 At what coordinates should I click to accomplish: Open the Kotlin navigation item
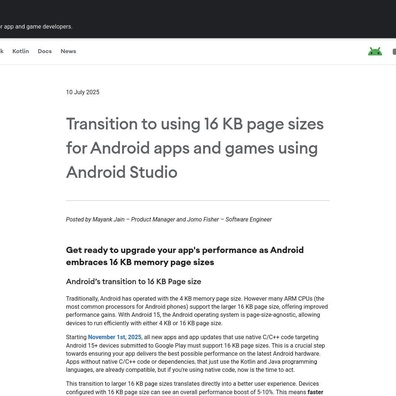coord(21,51)
